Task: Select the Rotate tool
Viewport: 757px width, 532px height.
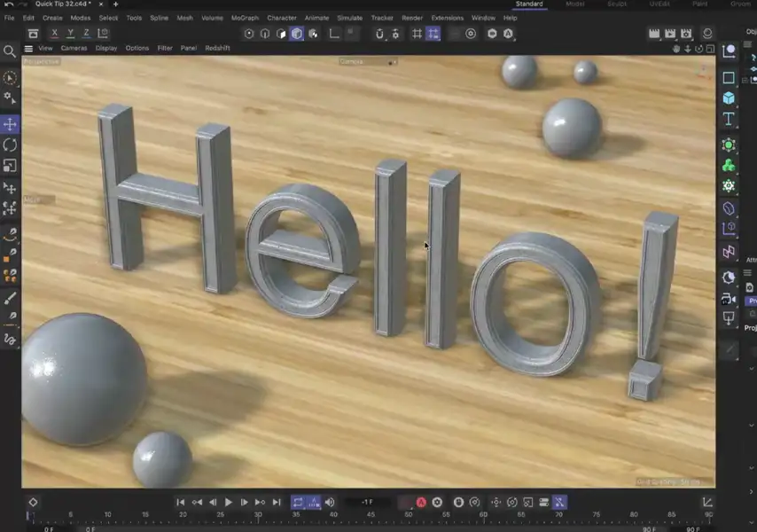Action: tap(9, 145)
